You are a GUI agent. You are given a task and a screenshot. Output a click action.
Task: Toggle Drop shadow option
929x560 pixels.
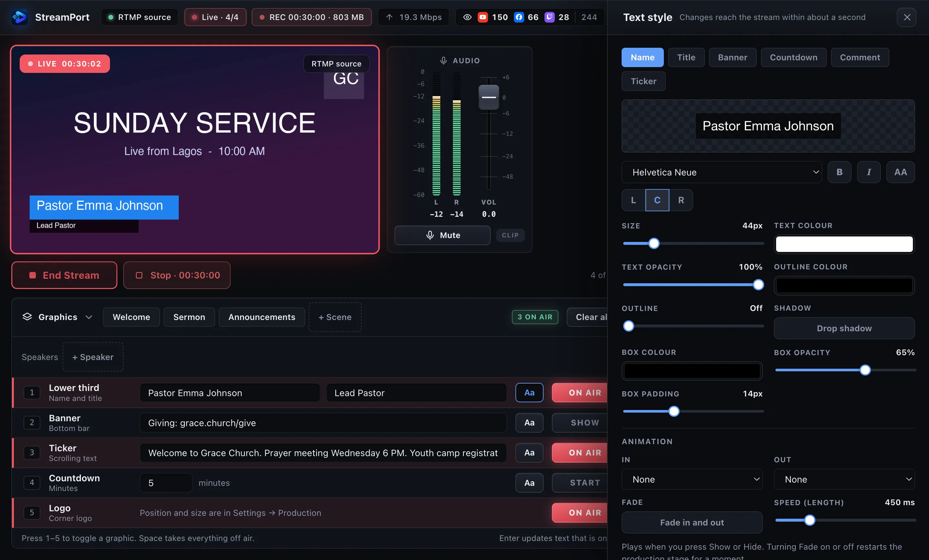(x=844, y=328)
